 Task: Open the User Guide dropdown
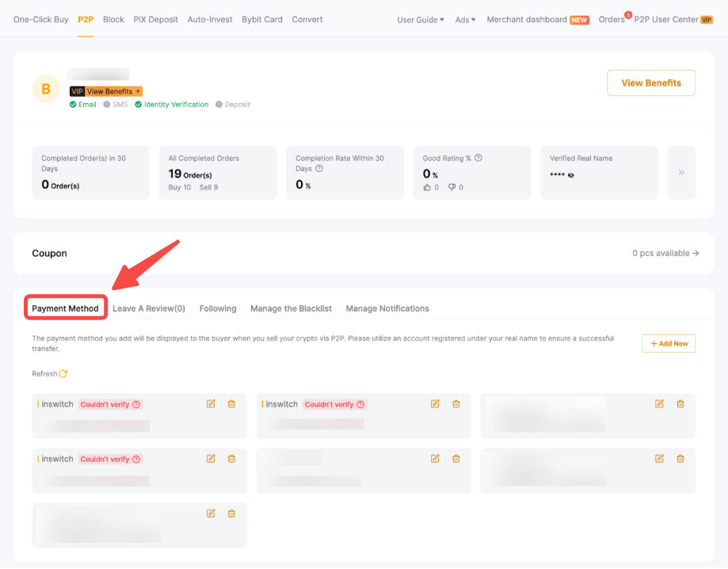click(x=420, y=20)
